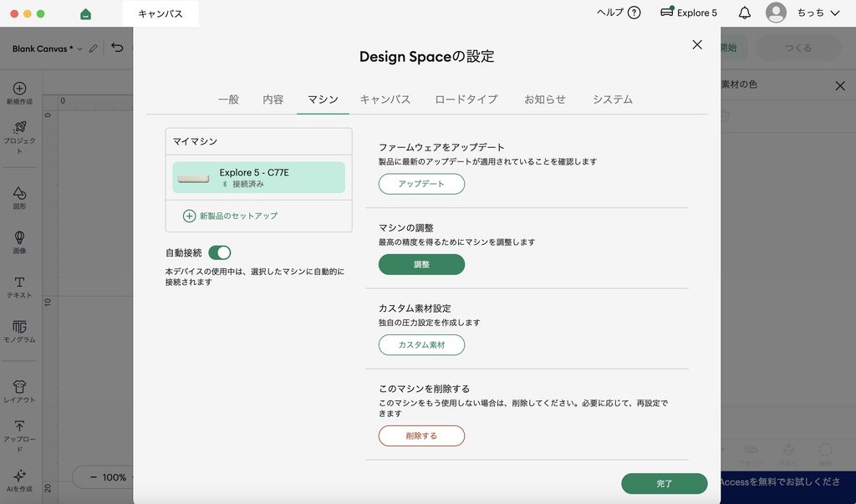Screen dimensions: 856x504
Task: Click the notification bell icon
Action: (745, 13)
